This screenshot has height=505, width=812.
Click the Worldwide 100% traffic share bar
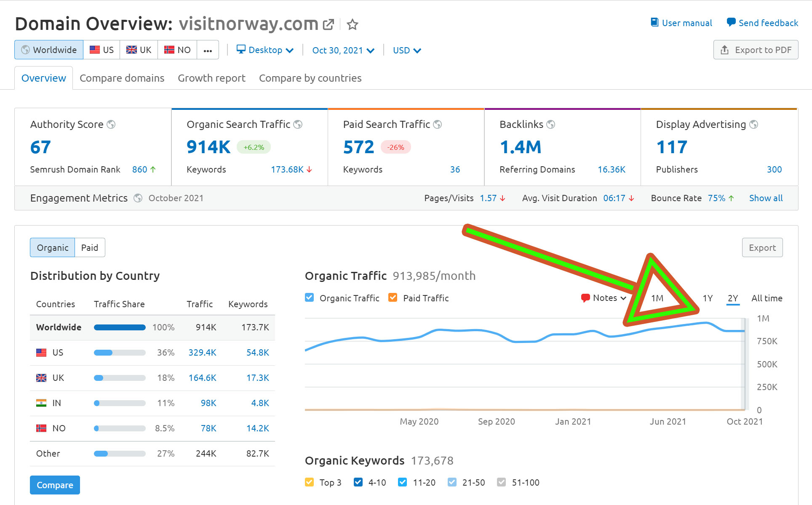coord(120,327)
